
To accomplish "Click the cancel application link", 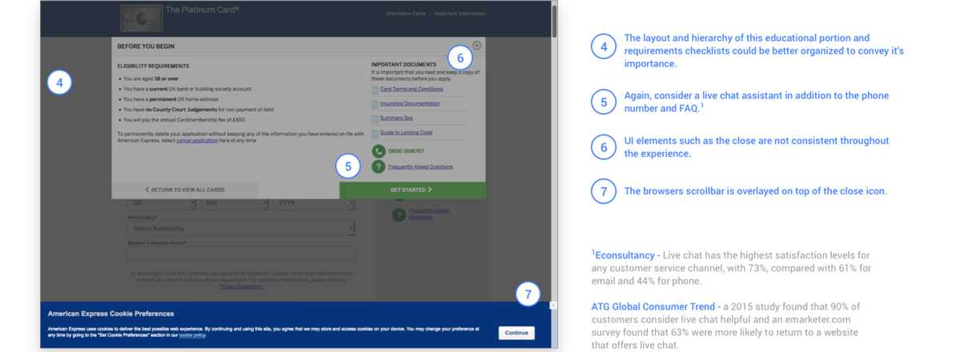I will 195,139.
